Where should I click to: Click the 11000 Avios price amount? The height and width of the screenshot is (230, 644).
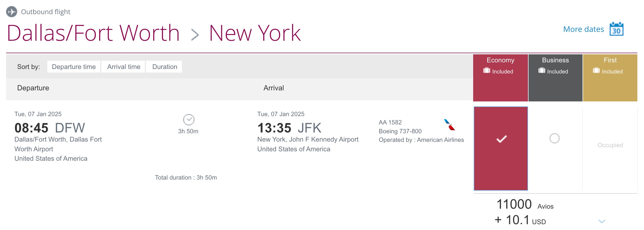514,205
